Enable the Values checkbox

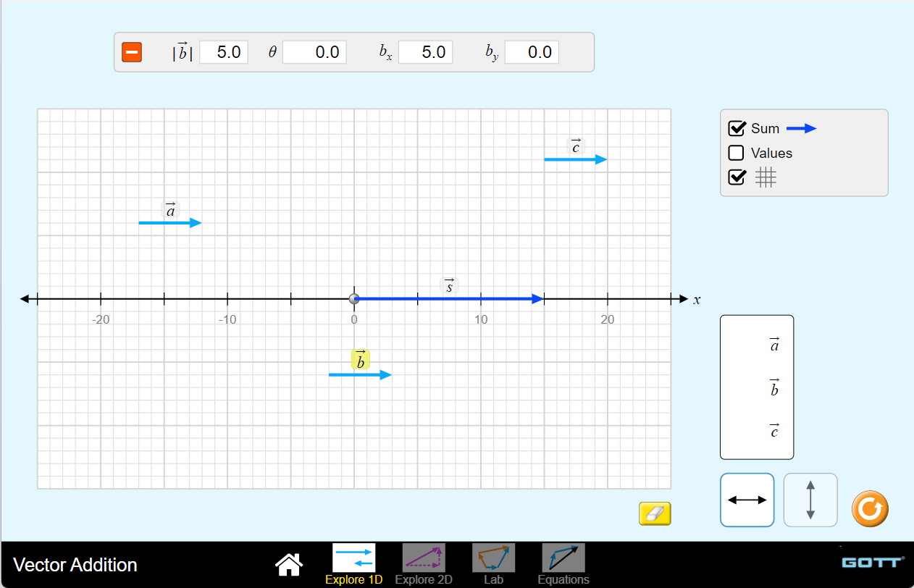point(737,153)
